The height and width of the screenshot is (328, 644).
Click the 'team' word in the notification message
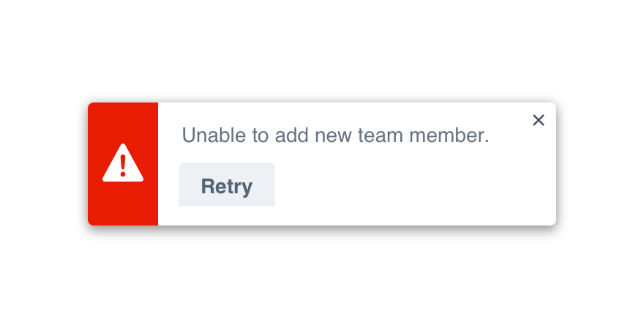pyautogui.click(x=381, y=135)
